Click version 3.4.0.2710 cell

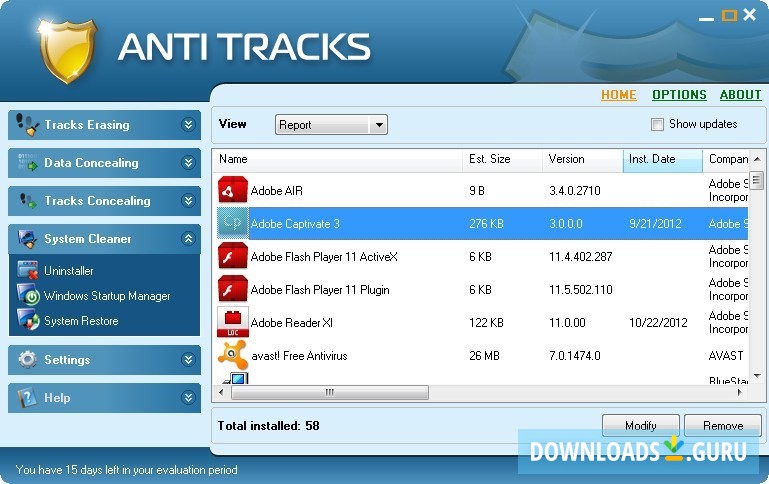click(x=575, y=191)
